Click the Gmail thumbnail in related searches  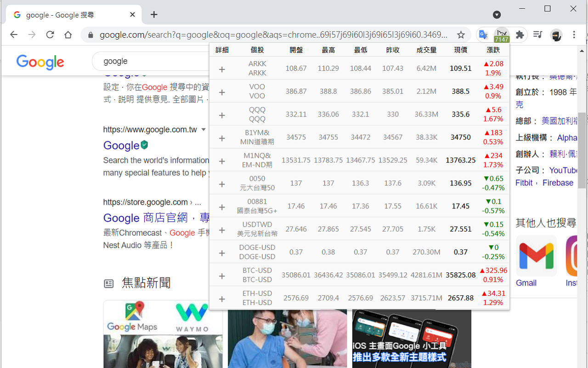coord(536,256)
